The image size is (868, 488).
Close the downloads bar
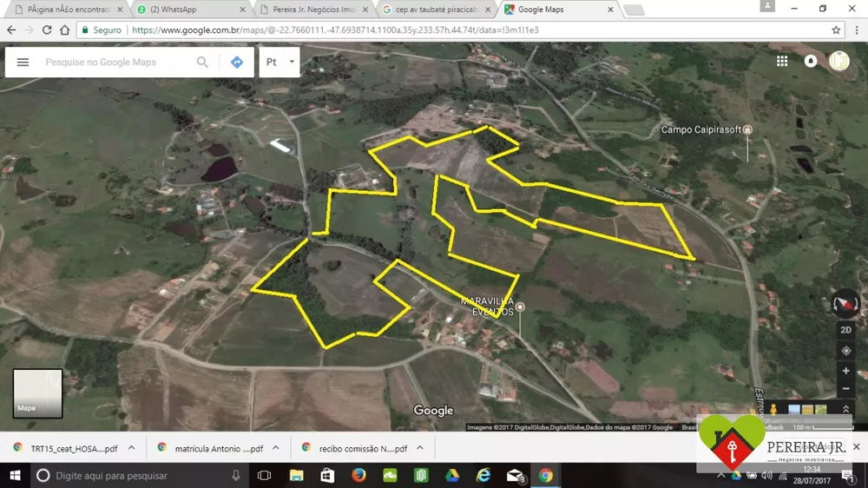(x=857, y=446)
